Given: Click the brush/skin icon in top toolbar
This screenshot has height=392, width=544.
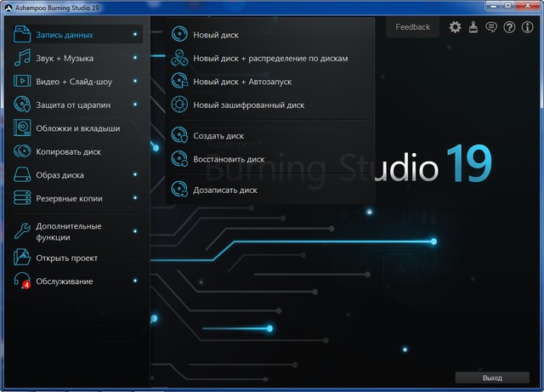Looking at the screenshot, I should (x=473, y=26).
